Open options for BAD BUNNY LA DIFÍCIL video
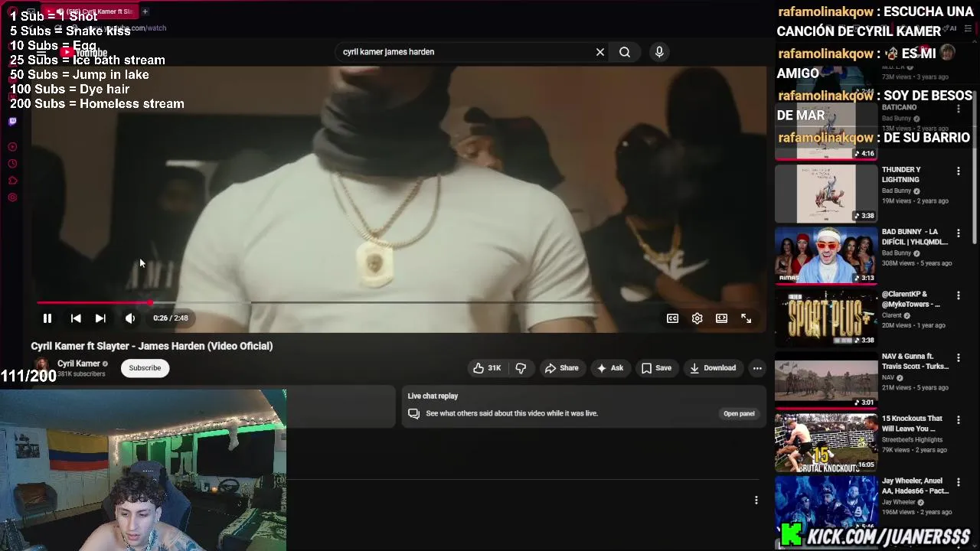Viewport: 980px width, 551px height. (x=958, y=234)
